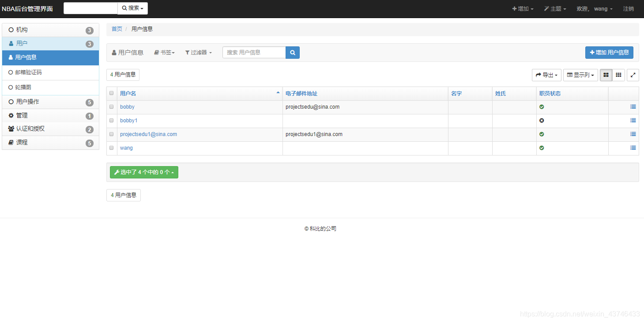644x322 pixels.
Task: Open the projectsedu1@sina.com username link
Action: 148,134
